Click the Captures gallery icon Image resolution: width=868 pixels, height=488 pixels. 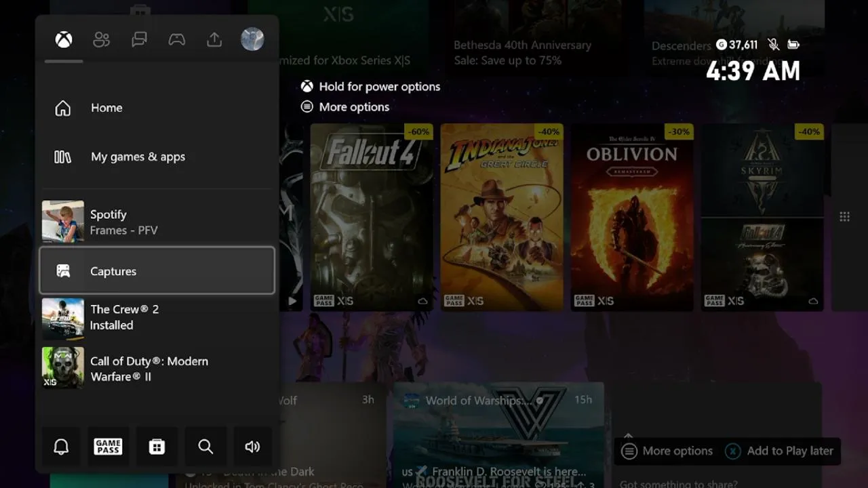tap(63, 271)
